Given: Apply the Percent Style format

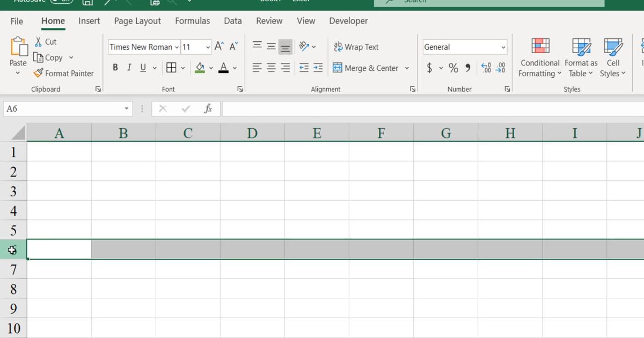Looking at the screenshot, I should pos(453,68).
